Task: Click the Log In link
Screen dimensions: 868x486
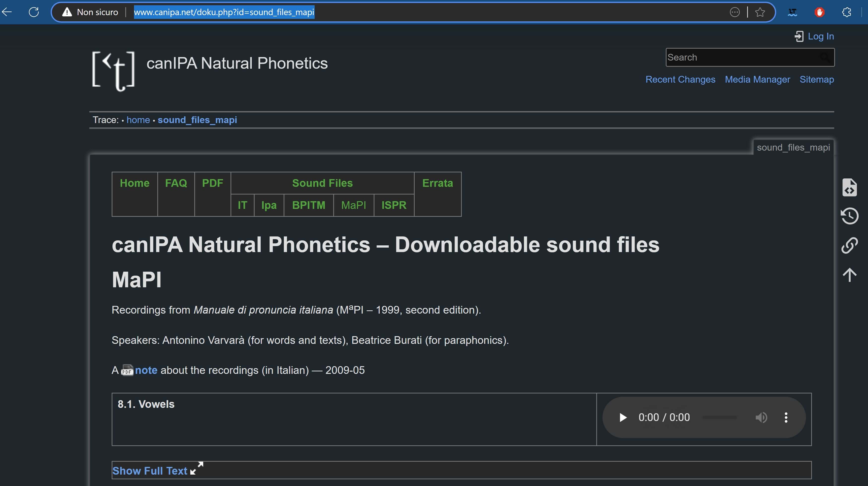Action: tap(821, 36)
